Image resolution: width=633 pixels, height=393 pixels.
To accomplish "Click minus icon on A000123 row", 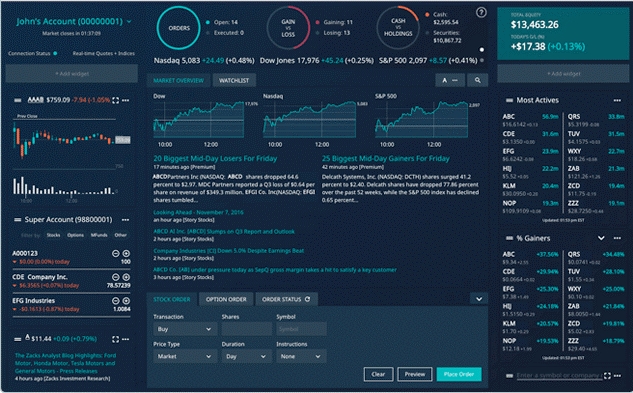I will tap(115, 253).
